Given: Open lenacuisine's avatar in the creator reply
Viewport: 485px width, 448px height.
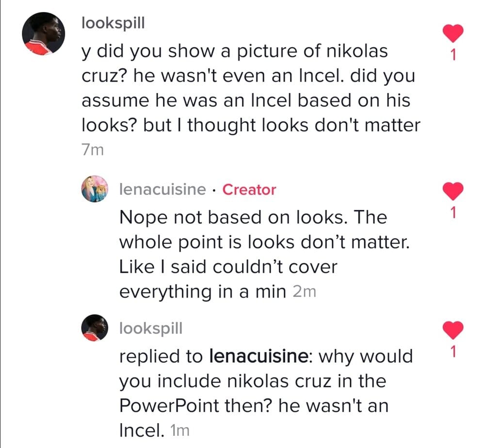Looking at the screenshot, I should (x=94, y=189).
